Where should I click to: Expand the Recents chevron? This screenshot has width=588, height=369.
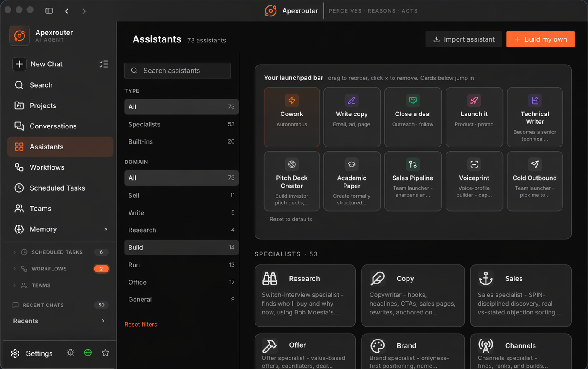103,321
